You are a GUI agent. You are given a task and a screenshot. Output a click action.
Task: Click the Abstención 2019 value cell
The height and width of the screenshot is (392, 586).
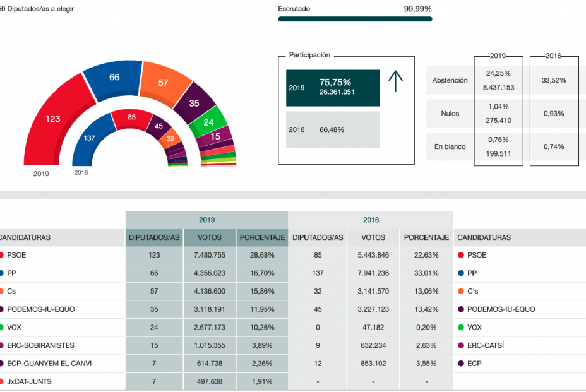point(498,80)
